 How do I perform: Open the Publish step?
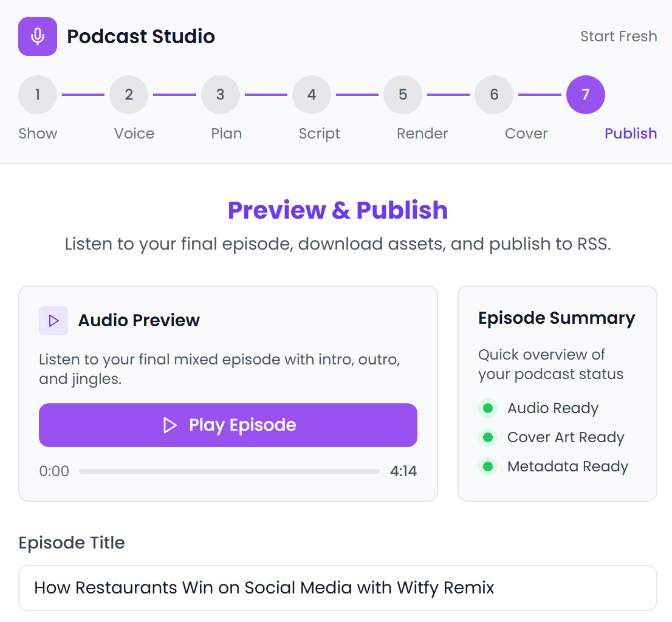pyautogui.click(x=631, y=133)
